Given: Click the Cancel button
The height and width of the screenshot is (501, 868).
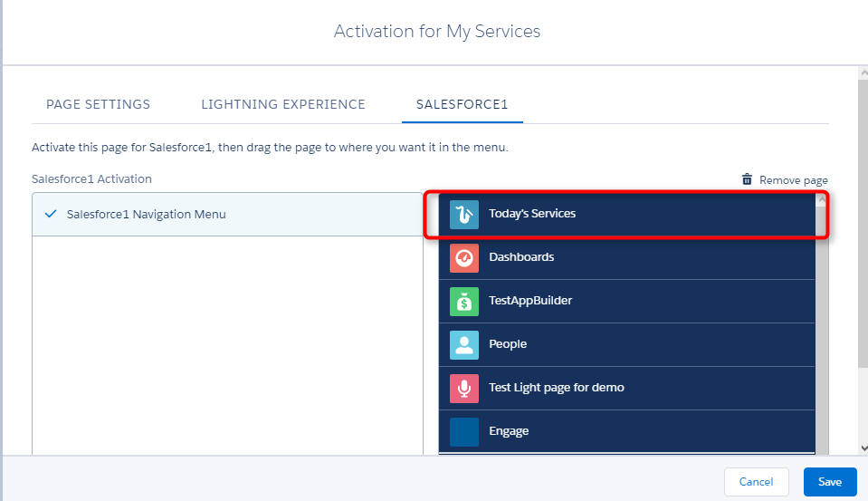Looking at the screenshot, I should [756, 482].
